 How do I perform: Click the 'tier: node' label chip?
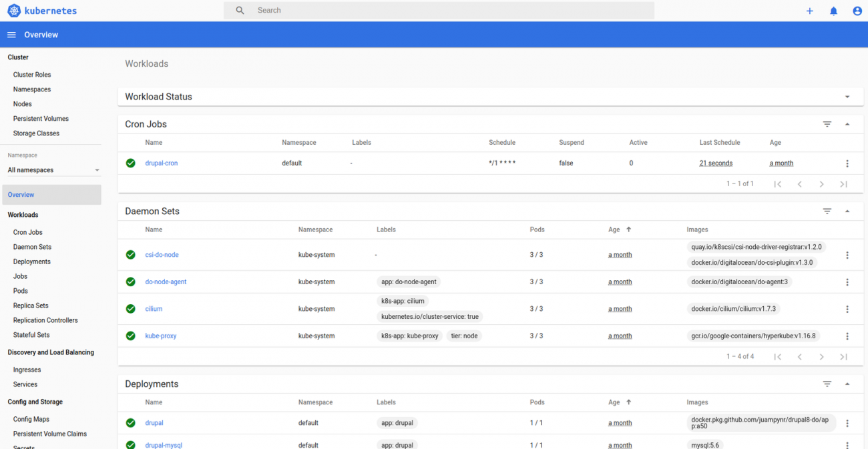pyautogui.click(x=464, y=336)
